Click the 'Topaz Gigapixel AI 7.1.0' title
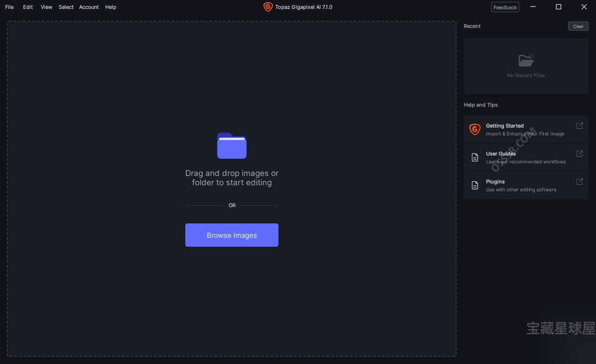596x364 pixels. click(x=304, y=7)
